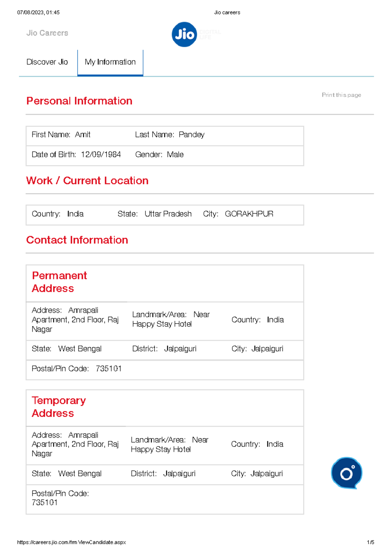
Task: Open the blue chat bubble icon
Action: pyautogui.click(x=347, y=473)
